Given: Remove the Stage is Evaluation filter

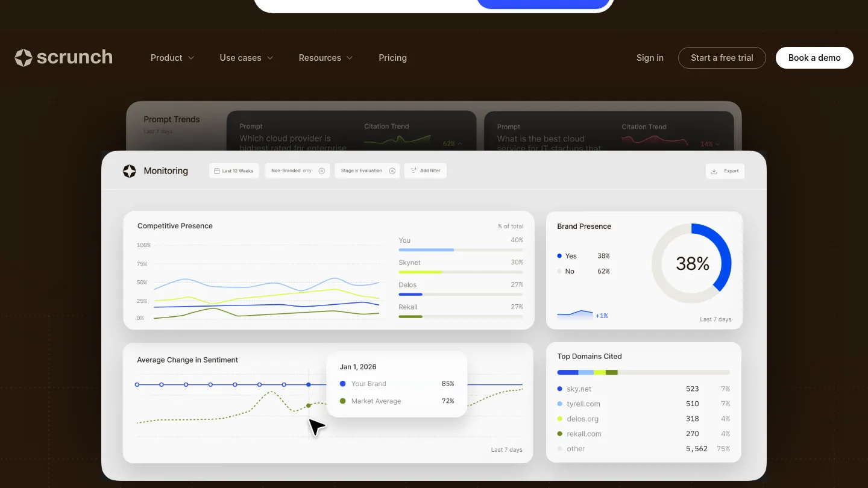Looking at the screenshot, I should pyautogui.click(x=392, y=171).
